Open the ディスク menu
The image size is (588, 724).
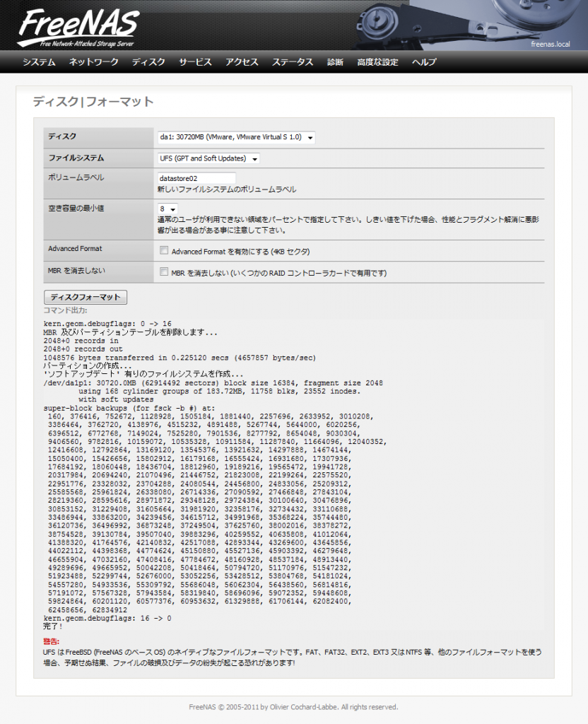click(148, 62)
